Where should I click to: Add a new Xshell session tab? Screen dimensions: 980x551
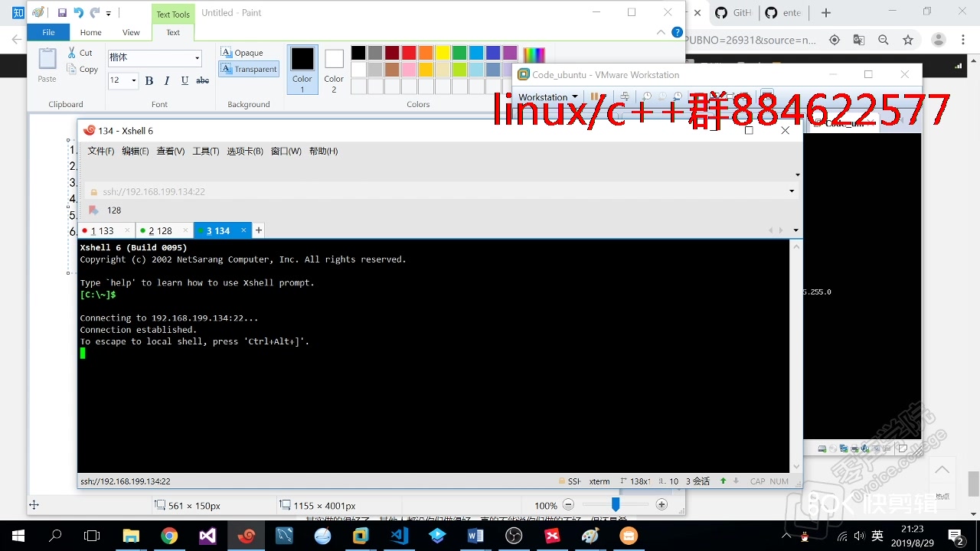259,230
